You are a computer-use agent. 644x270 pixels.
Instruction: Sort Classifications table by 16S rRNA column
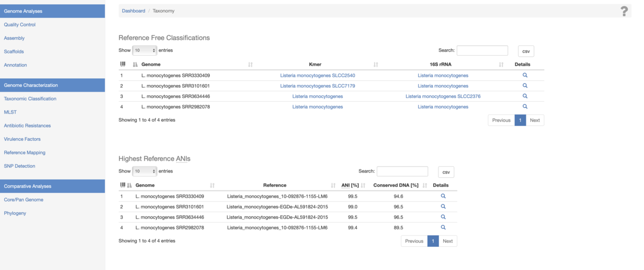click(441, 64)
